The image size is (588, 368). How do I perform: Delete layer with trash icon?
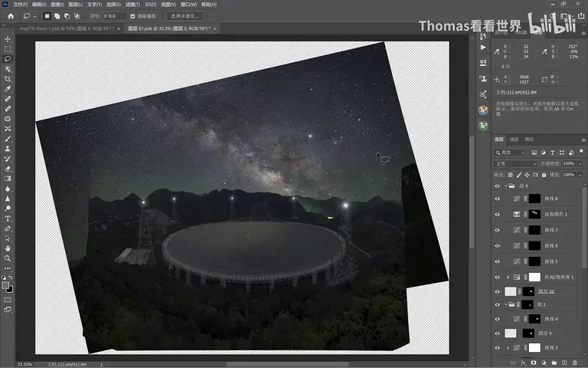click(574, 363)
